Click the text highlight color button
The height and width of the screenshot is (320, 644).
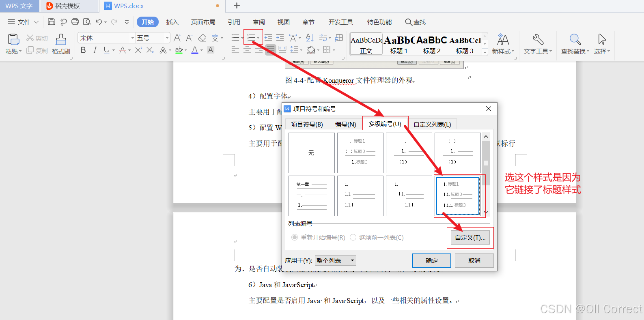tap(179, 50)
